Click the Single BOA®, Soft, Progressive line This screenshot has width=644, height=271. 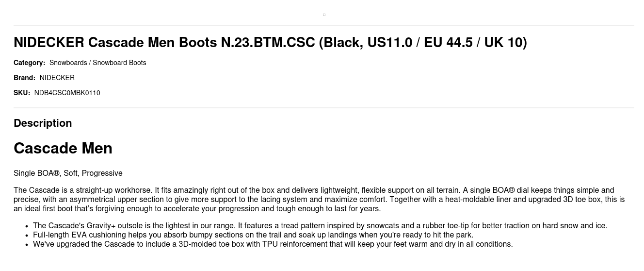[x=68, y=173]
